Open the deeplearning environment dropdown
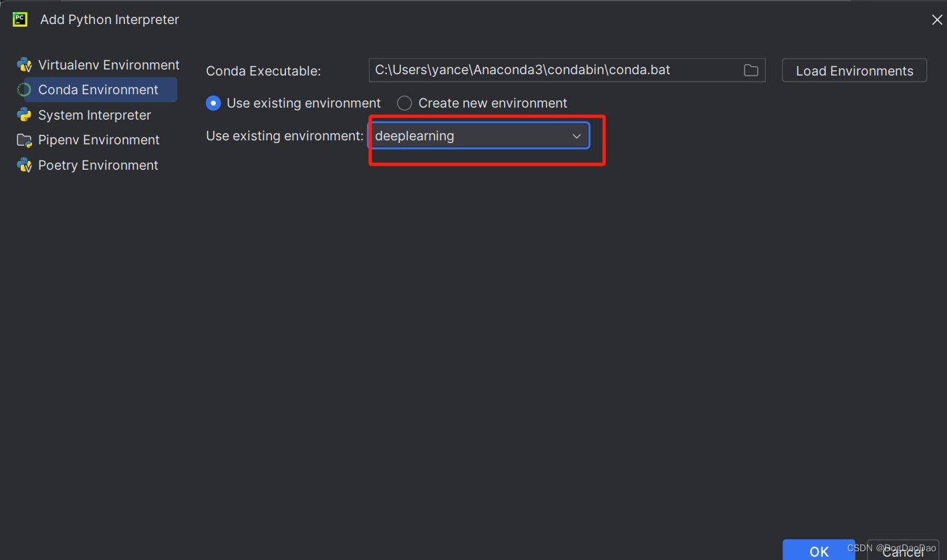947x560 pixels. coord(479,136)
